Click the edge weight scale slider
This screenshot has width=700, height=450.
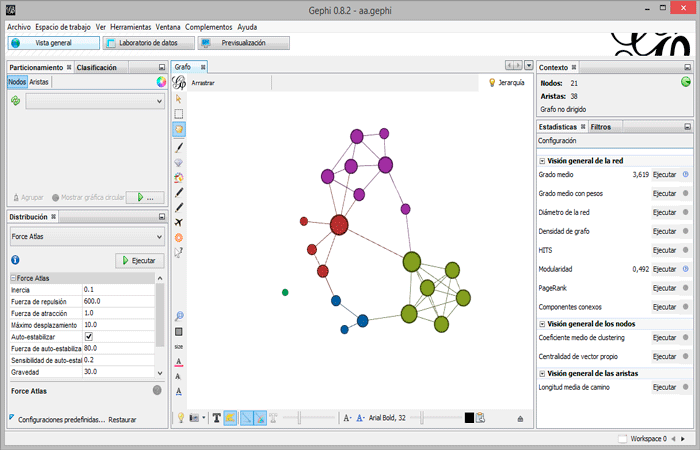309,418
